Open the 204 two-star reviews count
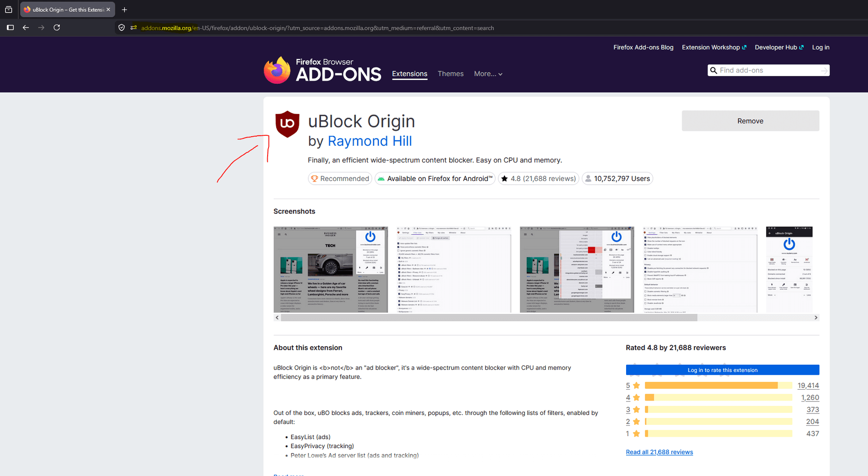This screenshot has width=868, height=476. pos(812,421)
